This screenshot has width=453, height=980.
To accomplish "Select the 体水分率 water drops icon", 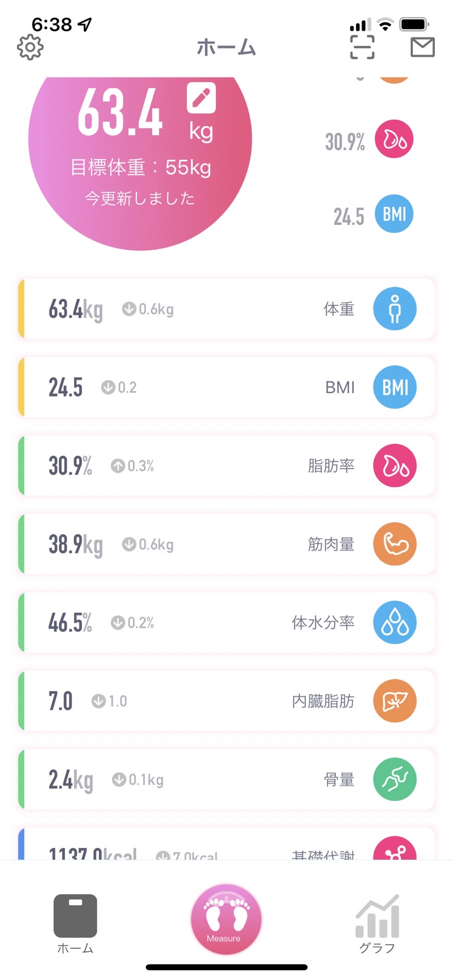I will click(395, 623).
